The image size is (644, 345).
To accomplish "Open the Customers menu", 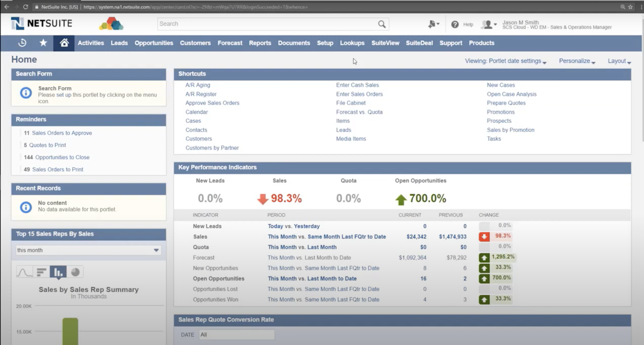I will (195, 43).
